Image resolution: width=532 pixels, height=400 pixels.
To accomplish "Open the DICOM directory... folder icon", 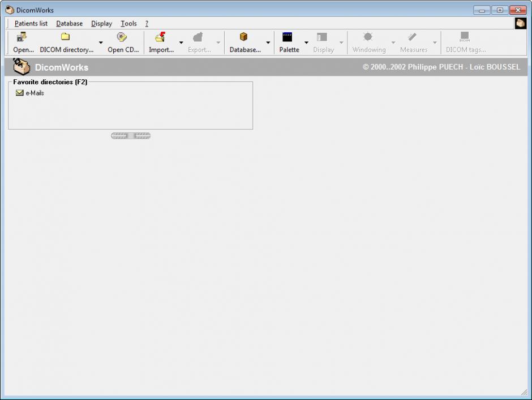I will click(x=66, y=37).
